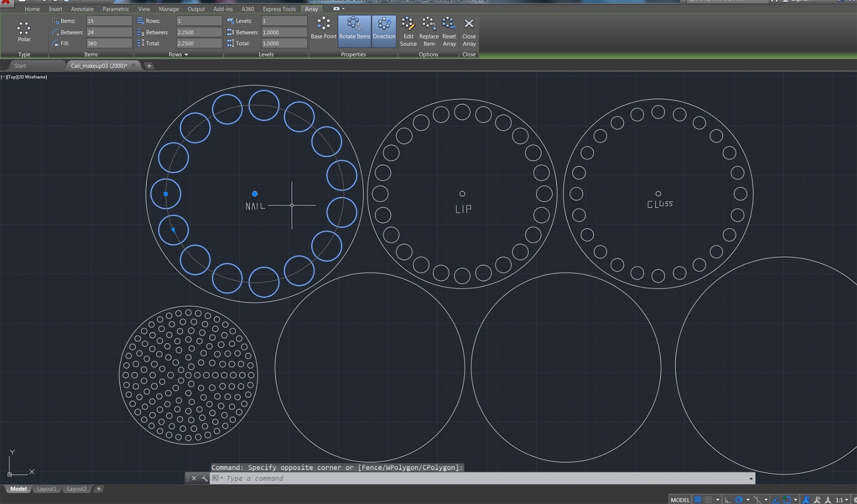Image resolution: width=857 pixels, height=504 pixels.
Task: Click the Replace Item icon
Action: tap(429, 24)
